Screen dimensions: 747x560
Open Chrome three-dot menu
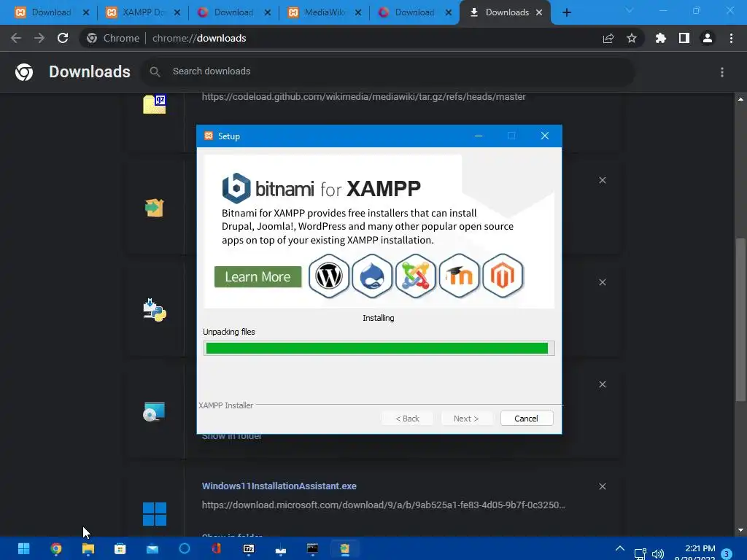(x=731, y=38)
